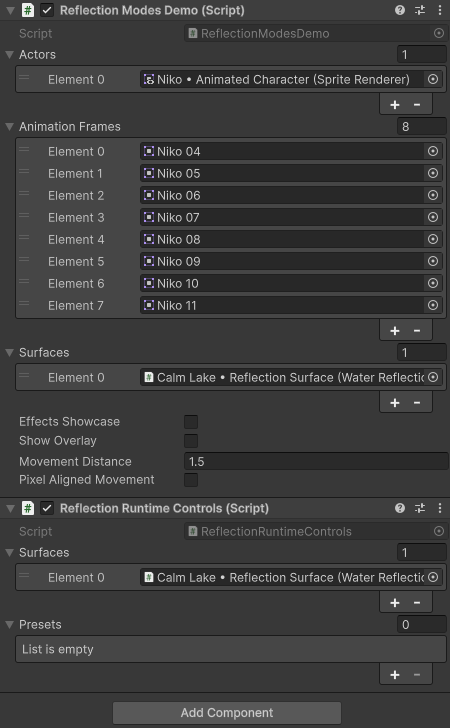
Task: Click the Movement Distance value field
Action: click(x=316, y=461)
